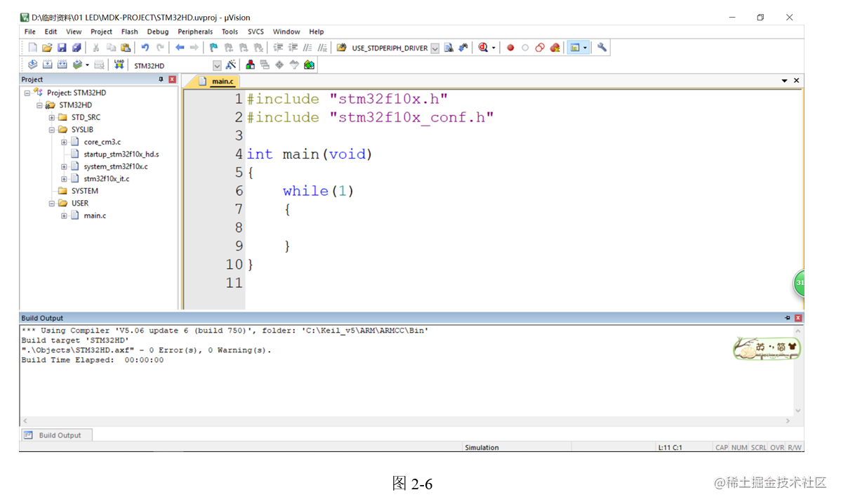Download to flash with the LOAD icon
This screenshot has width=841, height=504.
coord(119,65)
